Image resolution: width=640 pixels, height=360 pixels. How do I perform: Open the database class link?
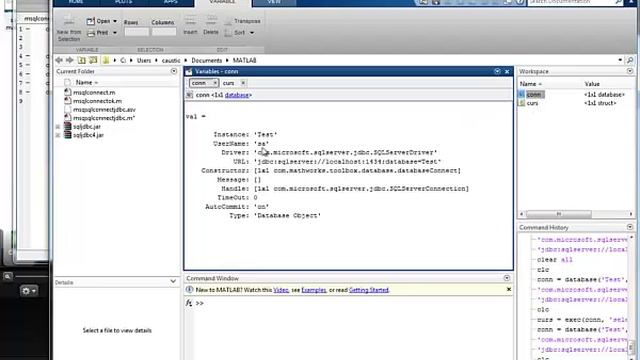coord(237,95)
